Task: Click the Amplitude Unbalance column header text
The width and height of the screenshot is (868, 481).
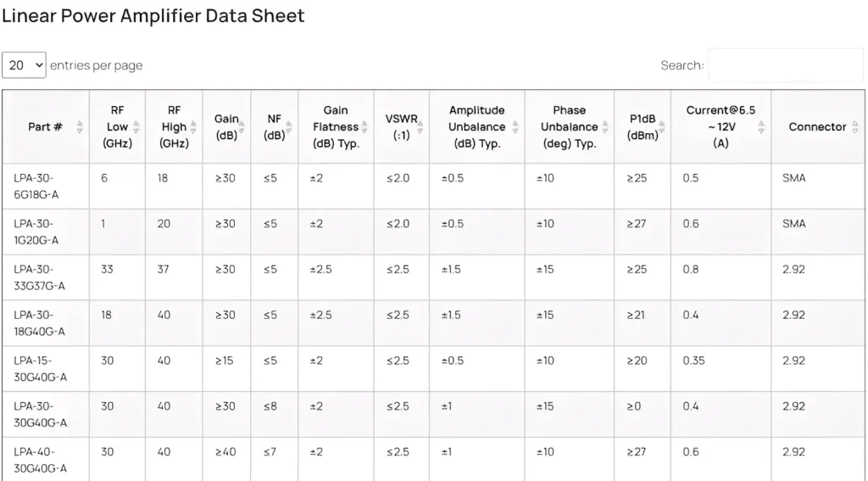Action: point(476,127)
